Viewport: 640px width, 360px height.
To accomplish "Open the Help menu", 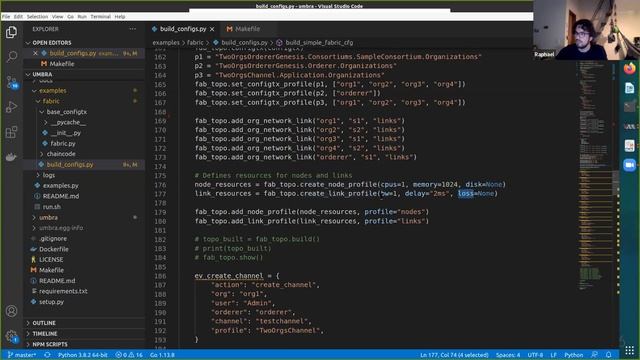I will coord(120,17).
